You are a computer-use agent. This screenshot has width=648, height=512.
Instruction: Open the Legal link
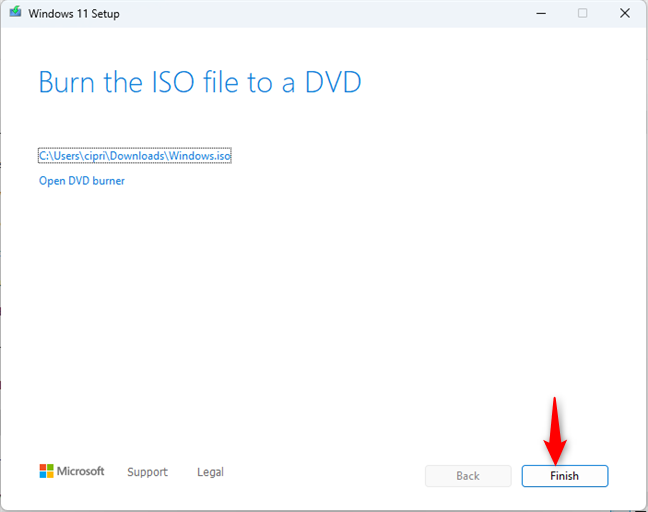[x=210, y=472]
